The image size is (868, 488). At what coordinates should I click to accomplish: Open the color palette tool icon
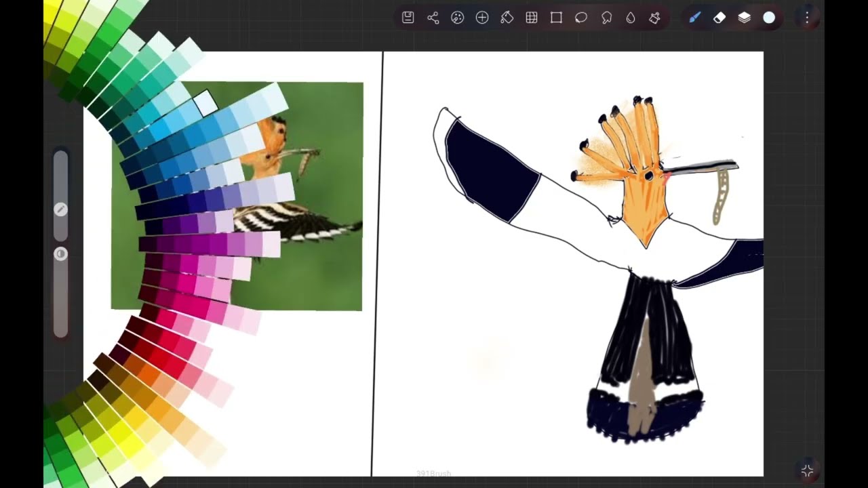458,18
